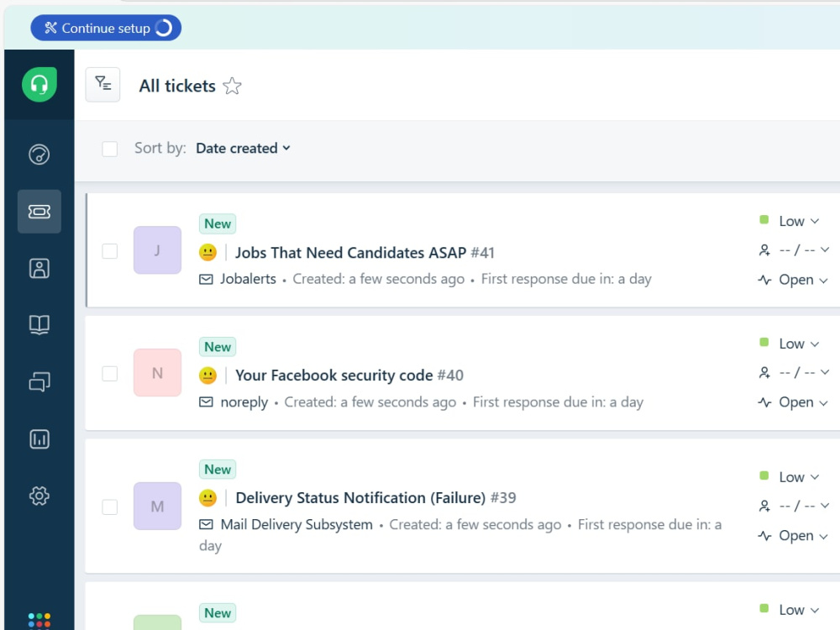Screen dimensions: 840x630
Task: Change Open status on ticket #41
Action: pyautogui.click(x=803, y=280)
